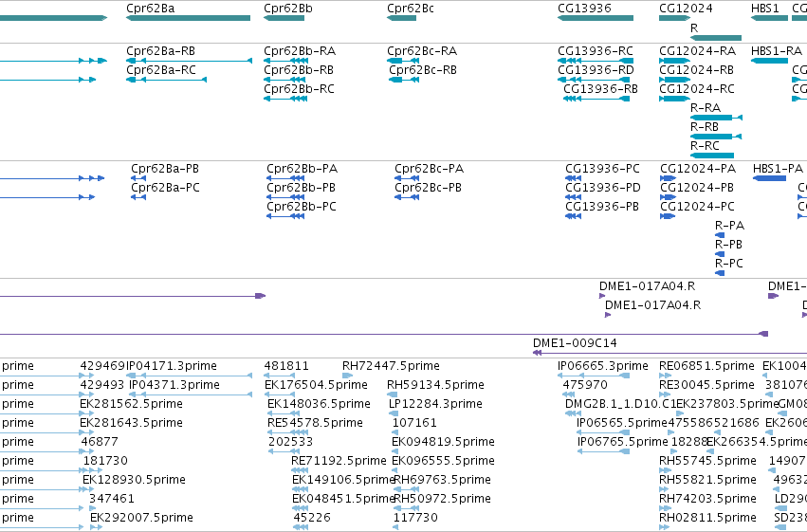The width and height of the screenshot is (807, 532).
Task: Click transcript CG13936-RB
Action: (600, 89)
